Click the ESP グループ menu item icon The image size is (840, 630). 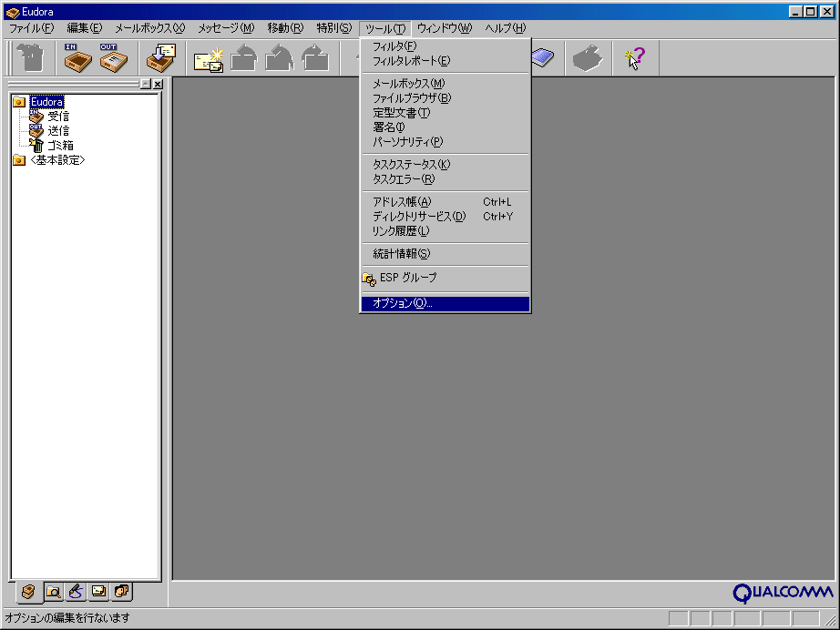(x=369, y=279)
